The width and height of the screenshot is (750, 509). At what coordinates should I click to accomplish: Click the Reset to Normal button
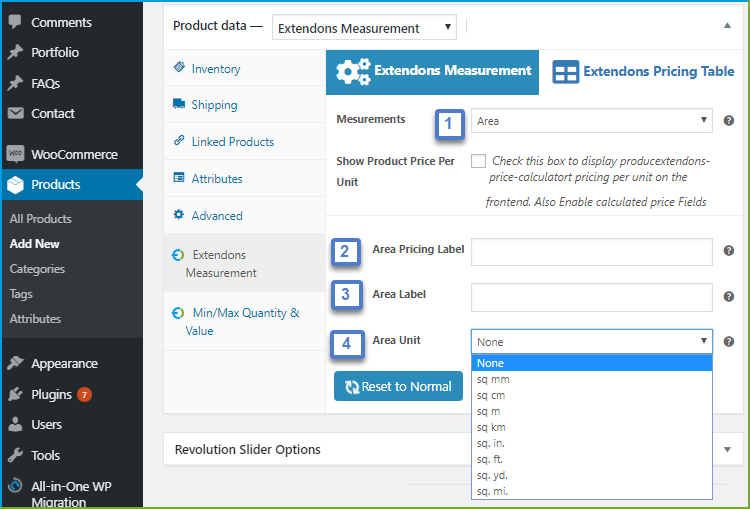(398, 386)
